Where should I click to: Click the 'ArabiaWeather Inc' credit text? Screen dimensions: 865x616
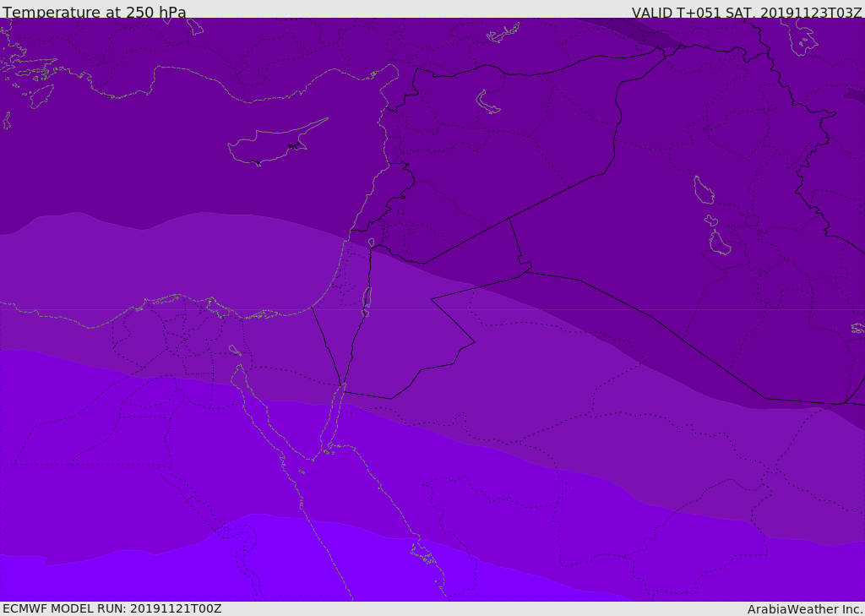pyautogui.click(x=804, y=609)
